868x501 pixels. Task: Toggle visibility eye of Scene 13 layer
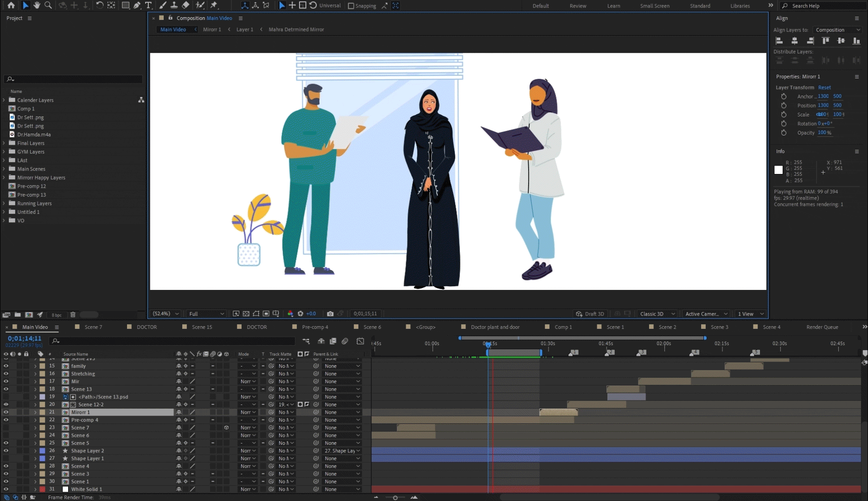pos(6,389)
